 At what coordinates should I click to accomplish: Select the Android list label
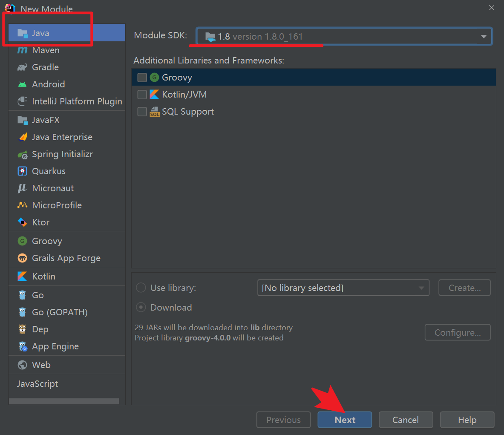coord(49,84)
